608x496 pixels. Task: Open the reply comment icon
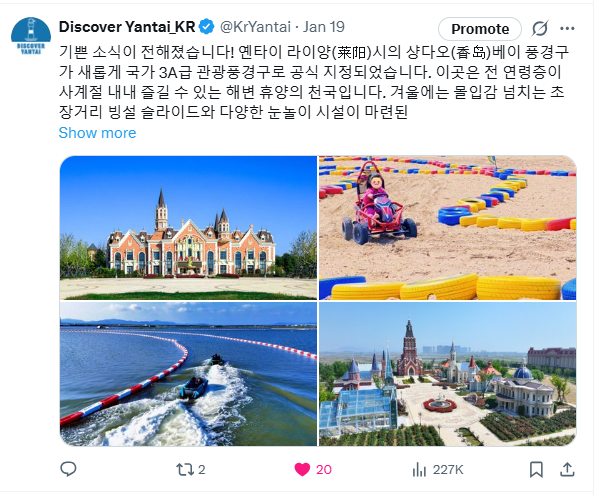(x=68, y=469)
